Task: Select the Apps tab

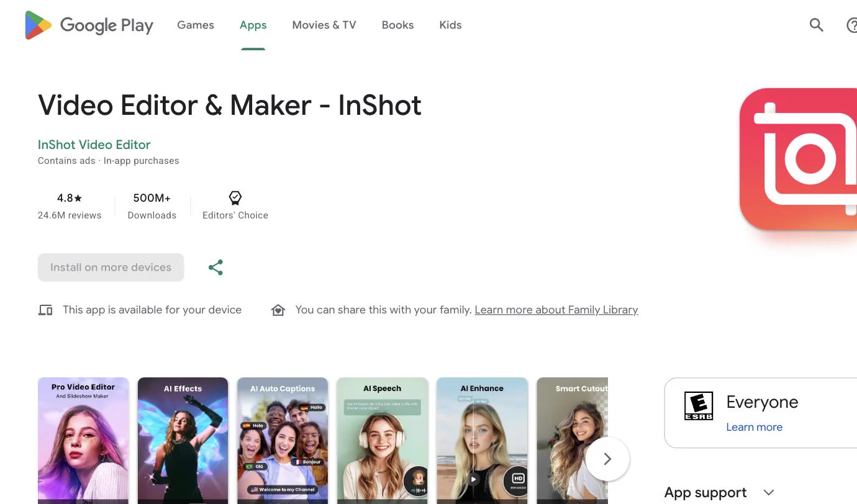Action: pyautogui.click(x=253, y=25)
